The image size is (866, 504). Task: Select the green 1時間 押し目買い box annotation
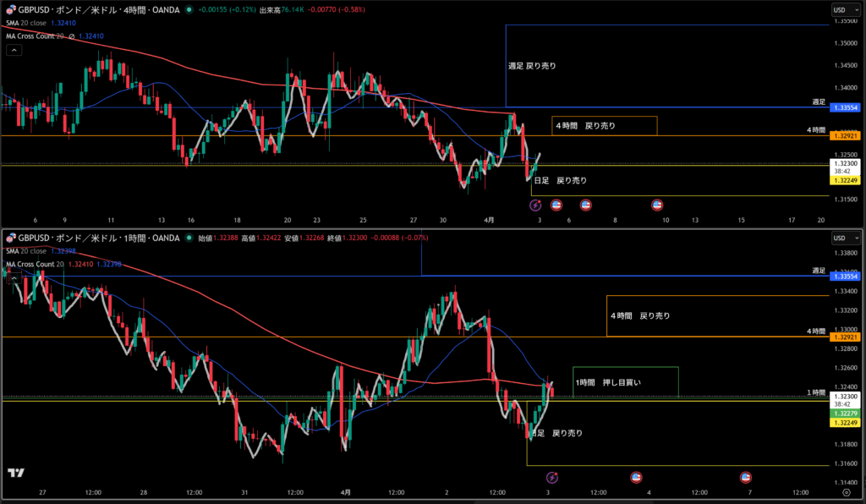tap(626, 382)
